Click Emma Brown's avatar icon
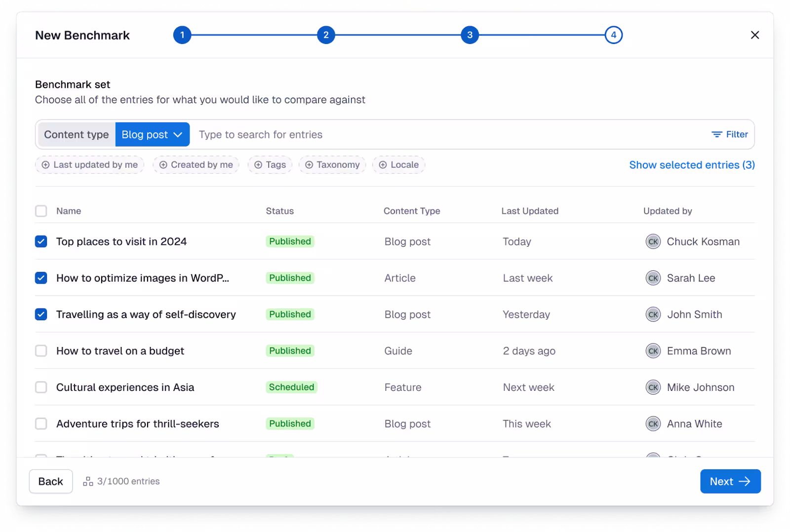 coord(653,351)
